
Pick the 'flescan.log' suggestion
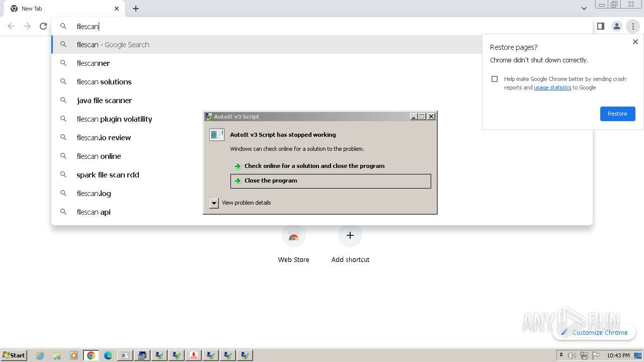pos(127,194)
